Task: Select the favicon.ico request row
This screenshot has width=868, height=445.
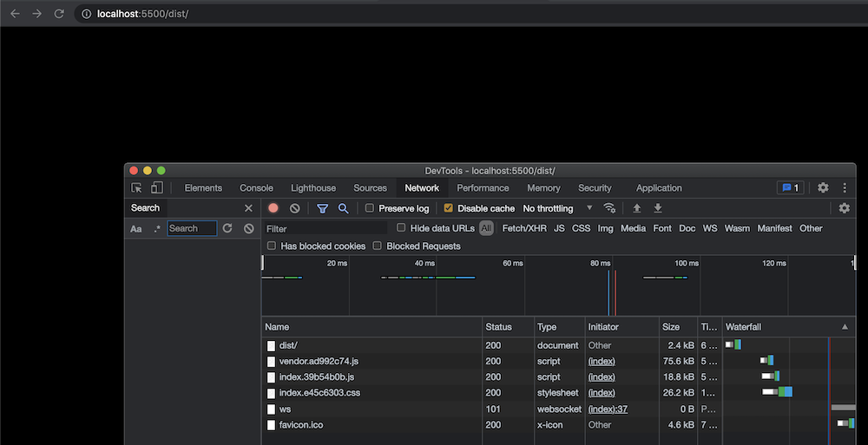Action: point(558,425)
